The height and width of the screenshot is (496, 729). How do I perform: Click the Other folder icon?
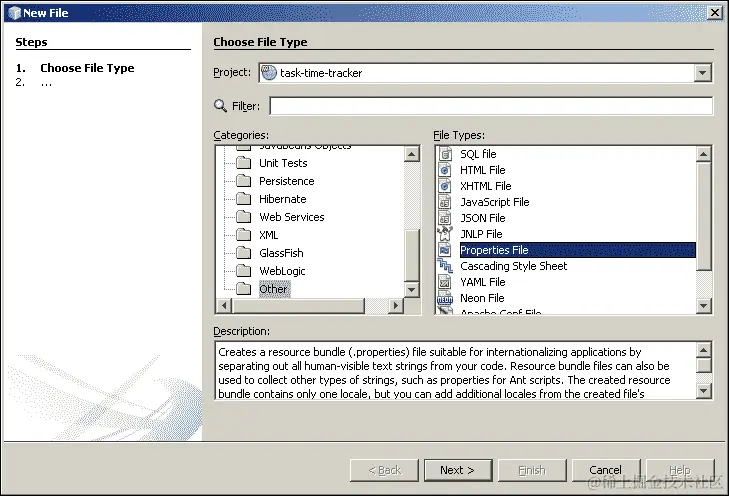[x=243, y=289]
